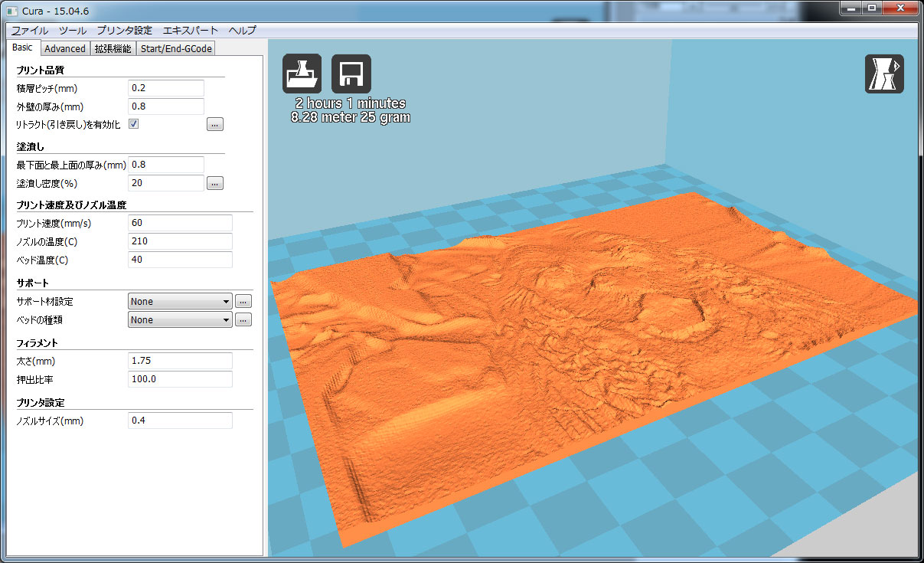Switch to the Start/End-GCode tab
The height and width of the screenshot is (563, 924).
pos(175,48)
